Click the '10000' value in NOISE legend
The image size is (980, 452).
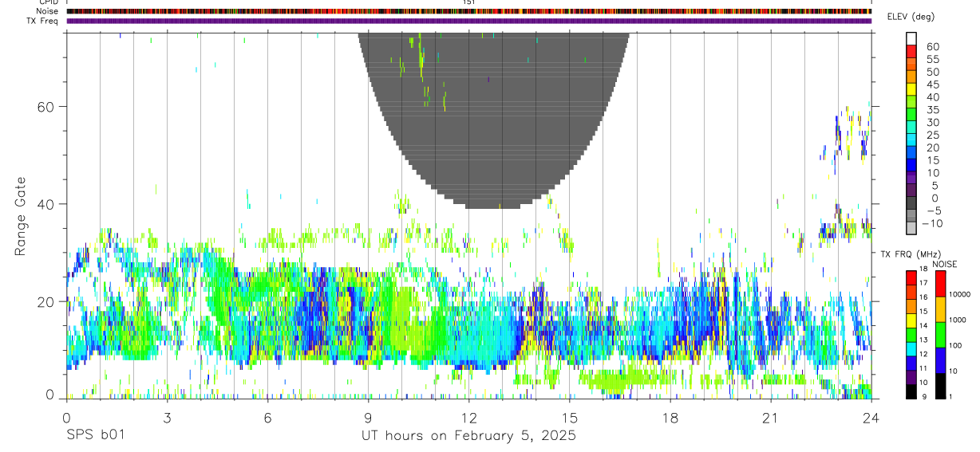[x=960, y=294]
